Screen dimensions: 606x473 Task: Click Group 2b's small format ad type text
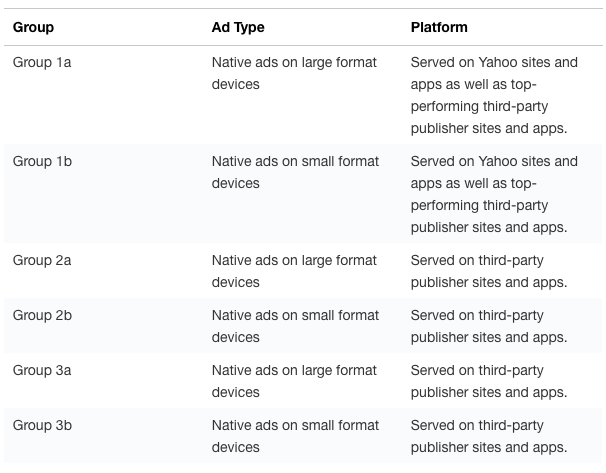tap(295, 326)
